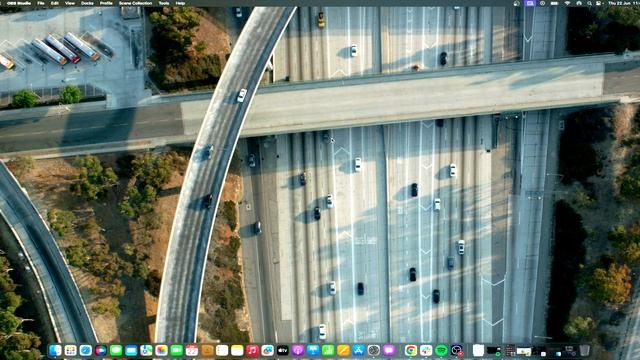This screenshot has height=360, width=640.
Task: Click the date and time in menu bar
Action: pos(624,3)
